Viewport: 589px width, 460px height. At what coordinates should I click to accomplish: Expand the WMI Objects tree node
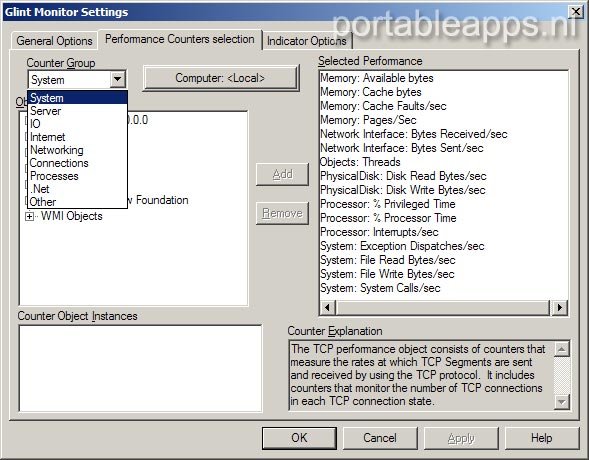[29, 216]
